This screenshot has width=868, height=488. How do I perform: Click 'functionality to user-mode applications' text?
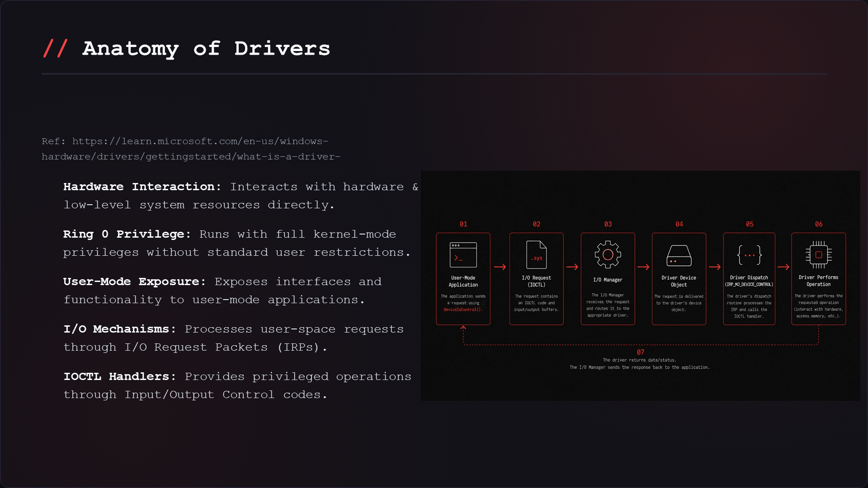tap(214, 300)
